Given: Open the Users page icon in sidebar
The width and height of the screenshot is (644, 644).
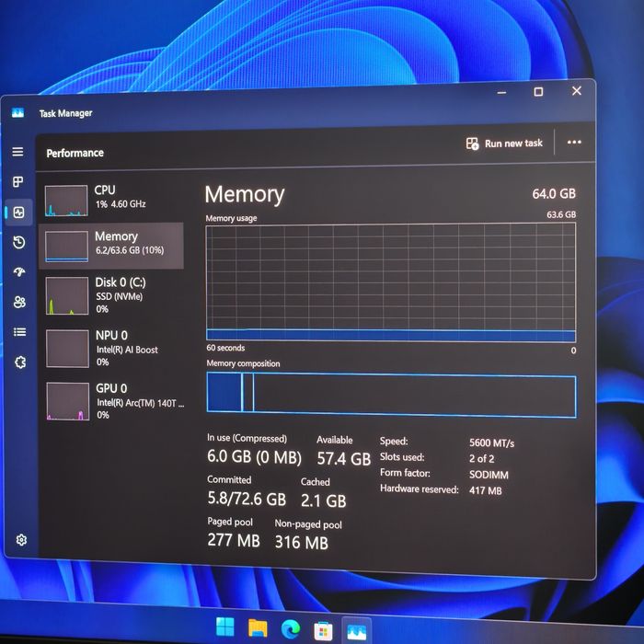Looking at the screenshot, I should pyautogui.click(x=19, y=302).
